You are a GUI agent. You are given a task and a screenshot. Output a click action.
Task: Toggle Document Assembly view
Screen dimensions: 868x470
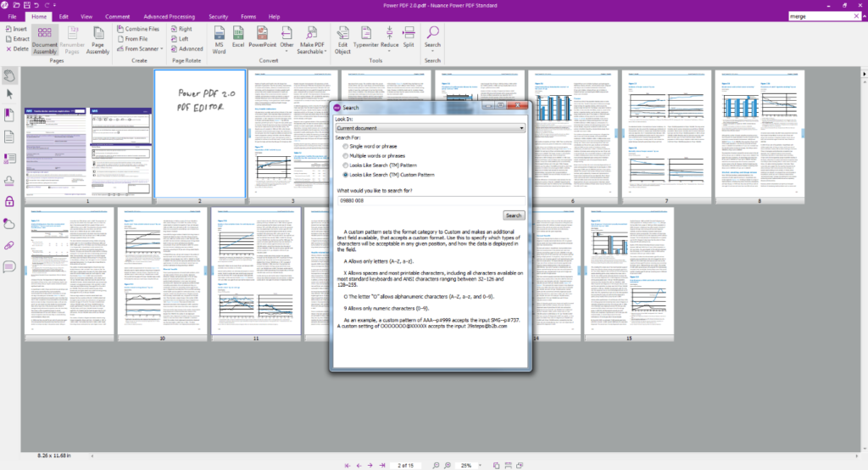pyautogui.click(x=44, y=40)
